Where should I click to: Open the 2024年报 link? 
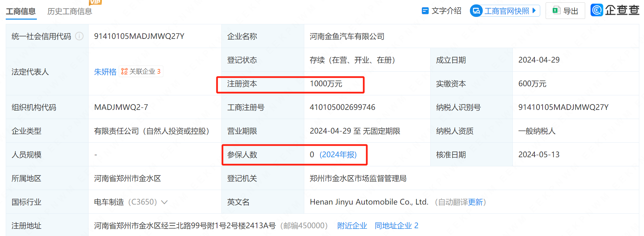[x=338, y=155]
